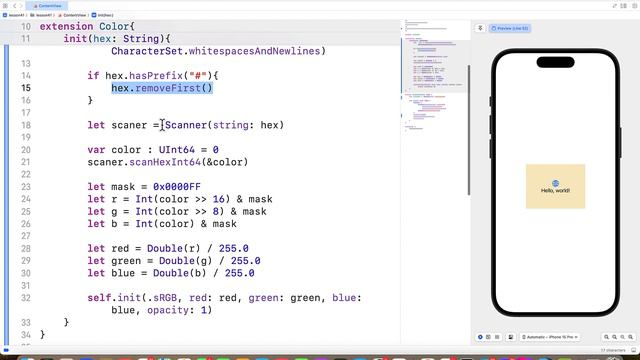
Task: Go forward in editor history
Action: (21, 6)
